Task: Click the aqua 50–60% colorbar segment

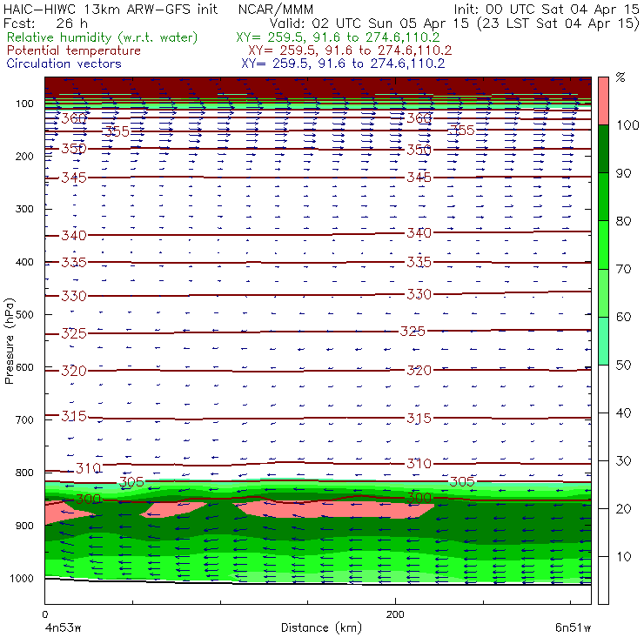Action: [603, 341]
